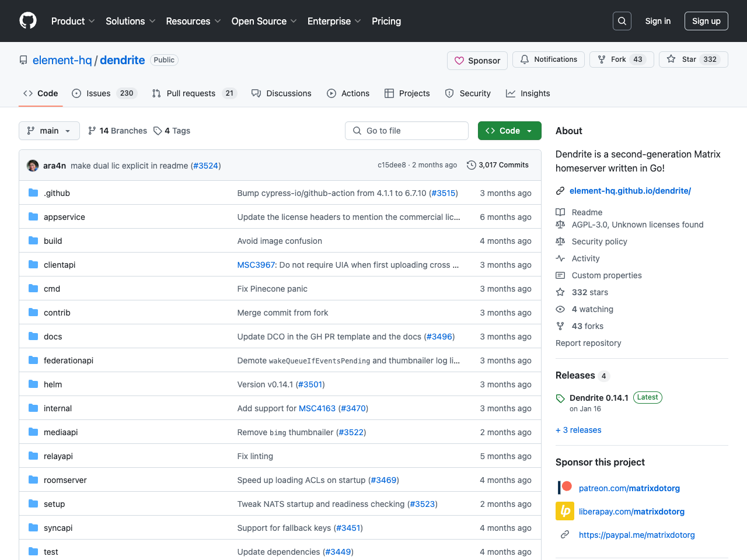Click the eye icon next to 4 watching
This screenshot has height=560, width=747.
point(560,309)
